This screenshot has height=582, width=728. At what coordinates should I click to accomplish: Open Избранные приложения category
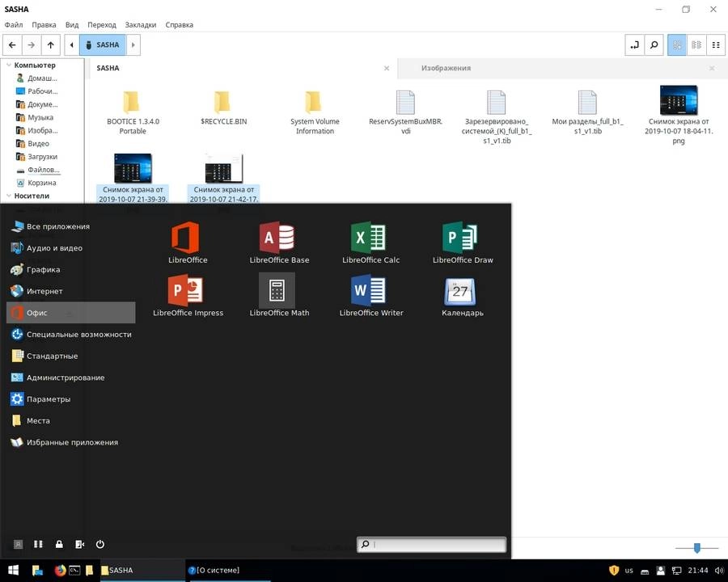coord(71,442)
